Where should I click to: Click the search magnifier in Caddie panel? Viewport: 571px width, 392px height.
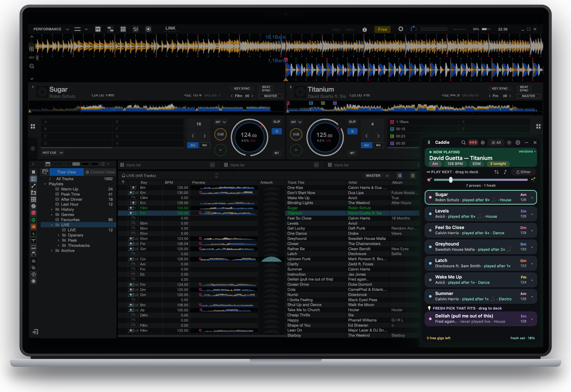pos(463,142)
